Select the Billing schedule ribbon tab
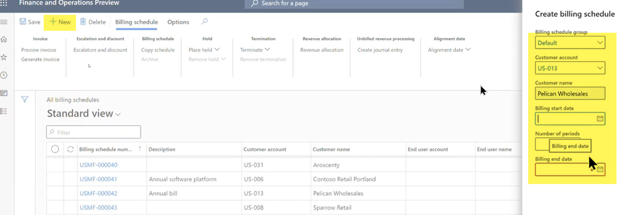This screenshot has width=644, height=215. click(x=136, y=22)
